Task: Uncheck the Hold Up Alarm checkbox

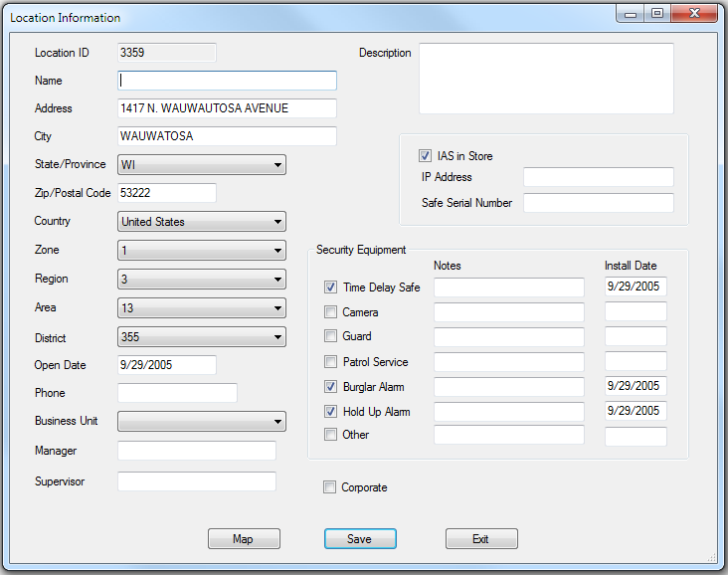Action: (x=331, y=412)
